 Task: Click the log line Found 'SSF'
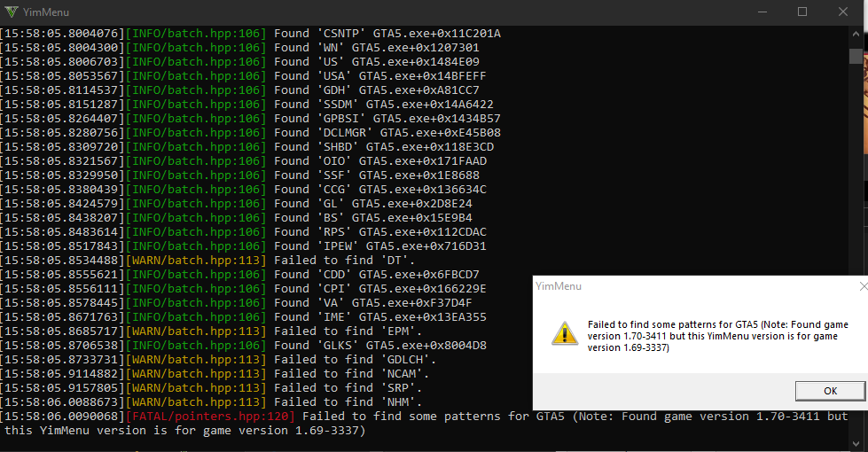pos(239,175)
